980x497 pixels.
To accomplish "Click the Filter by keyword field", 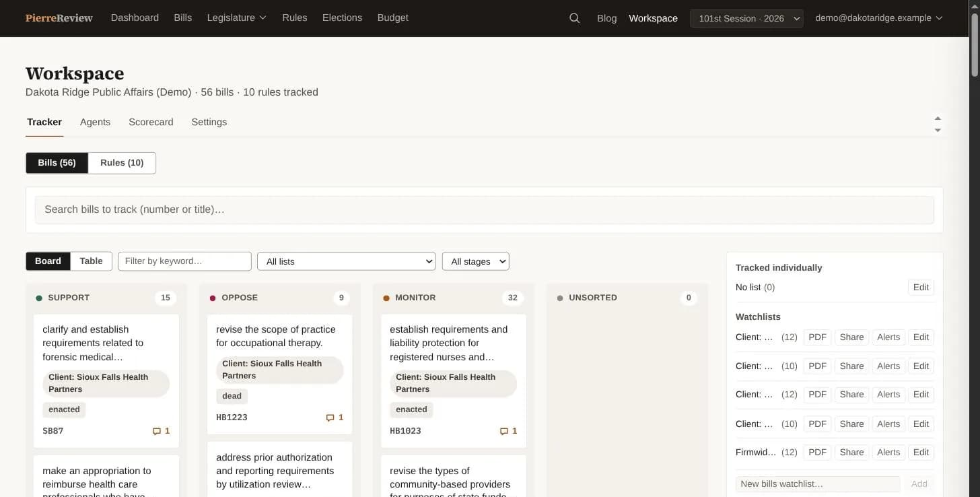I will (x=184, y=261).
